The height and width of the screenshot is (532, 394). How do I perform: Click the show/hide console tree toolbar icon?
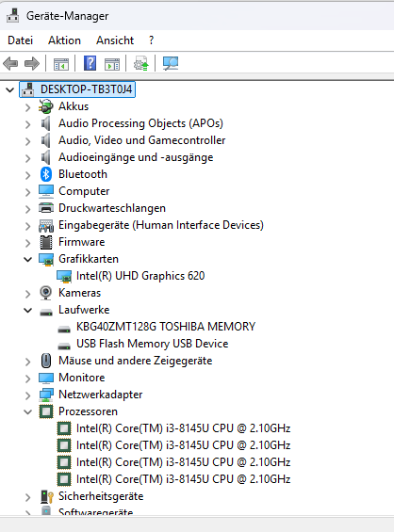coord(61,63)
